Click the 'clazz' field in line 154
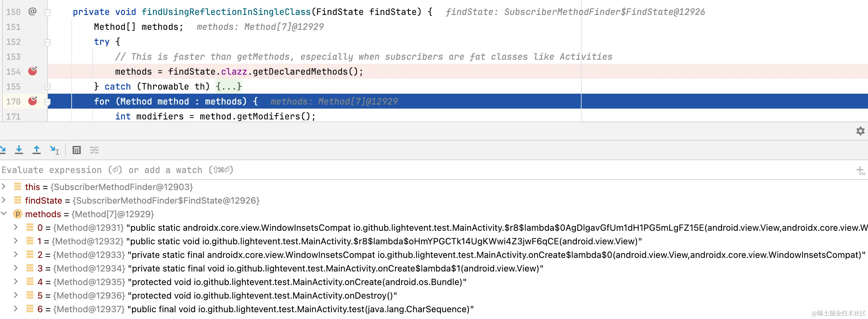Screen dimensions: 868x319 234,72
